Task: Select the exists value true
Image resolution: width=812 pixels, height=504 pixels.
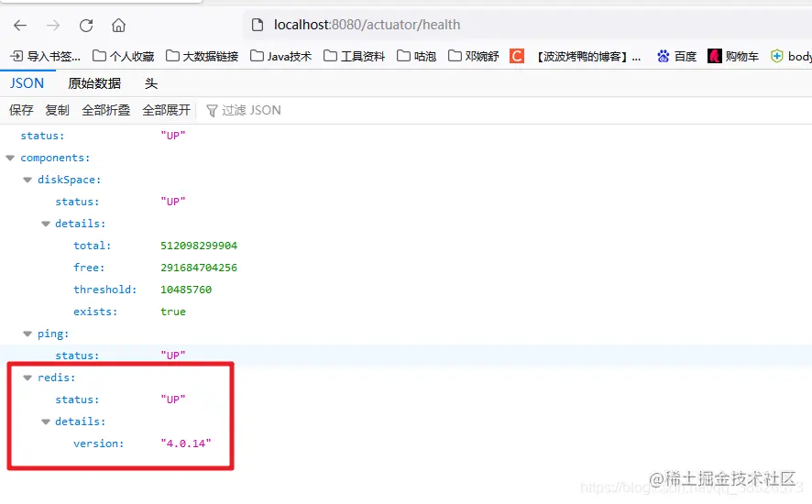Action: click(173, 312)
